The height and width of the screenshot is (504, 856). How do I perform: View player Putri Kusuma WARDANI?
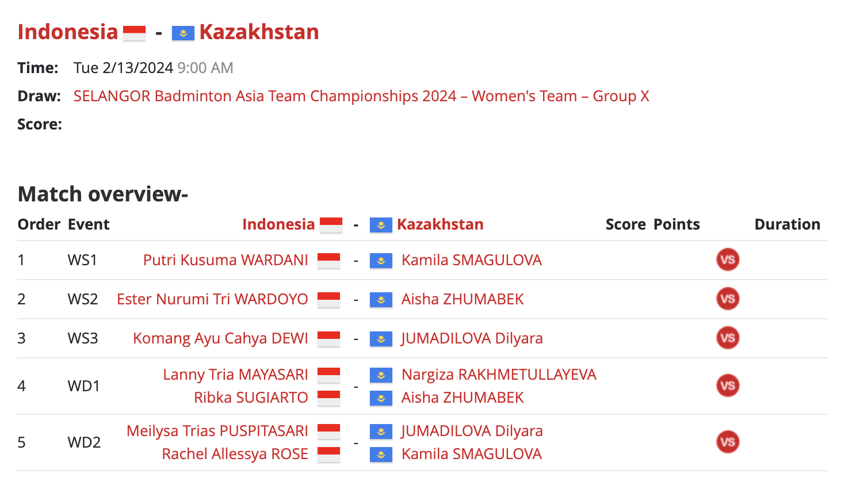(226, 260)
